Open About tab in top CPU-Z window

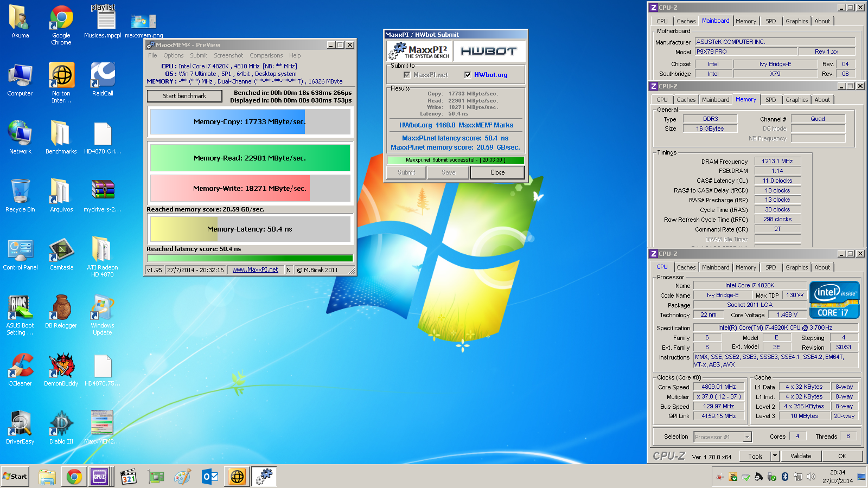click(x=822, y=21)
